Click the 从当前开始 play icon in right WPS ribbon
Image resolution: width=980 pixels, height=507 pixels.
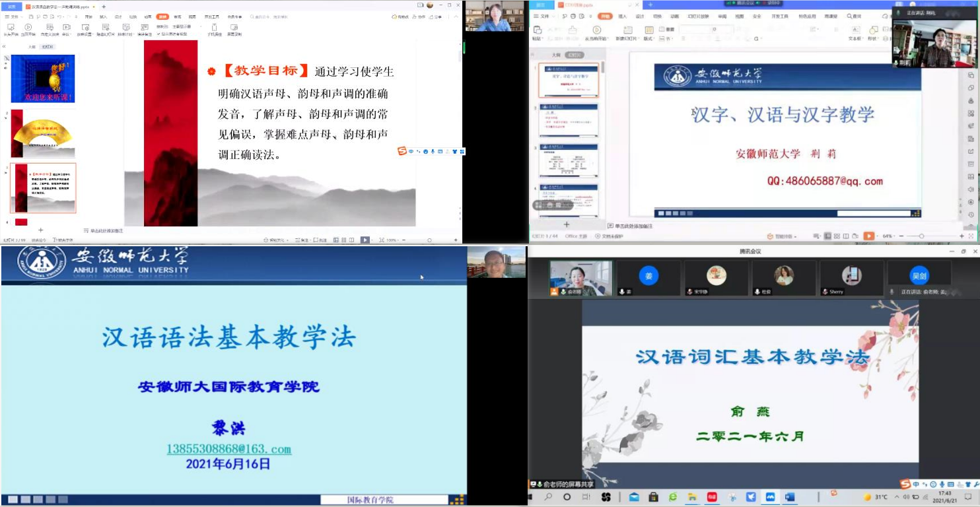pyautogui.click(x=596, y=30)
